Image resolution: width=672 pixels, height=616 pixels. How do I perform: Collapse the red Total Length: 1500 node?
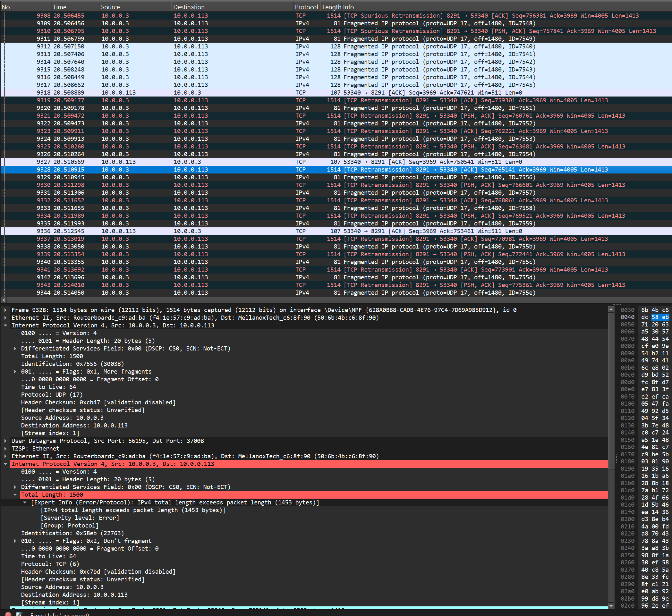pos(15,495)
